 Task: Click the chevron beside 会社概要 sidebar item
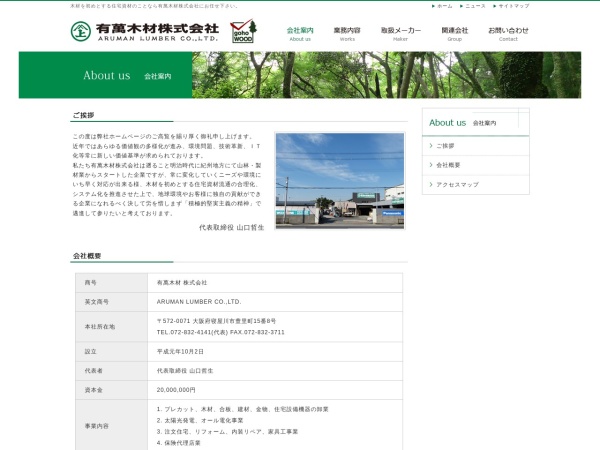[x=431, y=165]
